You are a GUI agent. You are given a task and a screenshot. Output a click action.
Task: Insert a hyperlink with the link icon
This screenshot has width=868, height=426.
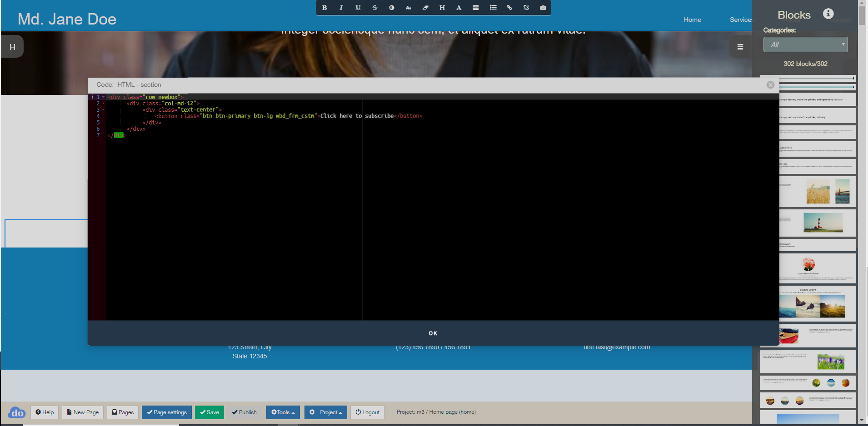coord(509,8)
